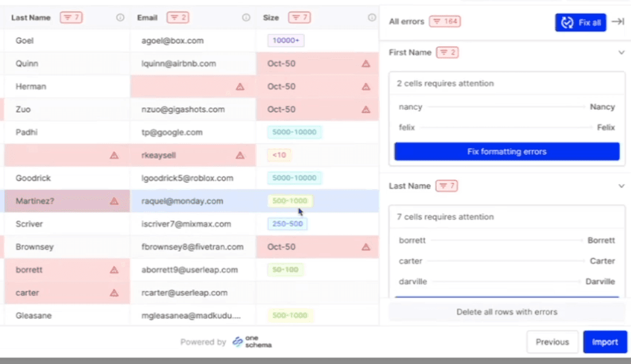Select the fbrownsey8@fivetran.com email cell
Image resolution: width=631 pixels, height=364 pixels.
coord(193,247)
